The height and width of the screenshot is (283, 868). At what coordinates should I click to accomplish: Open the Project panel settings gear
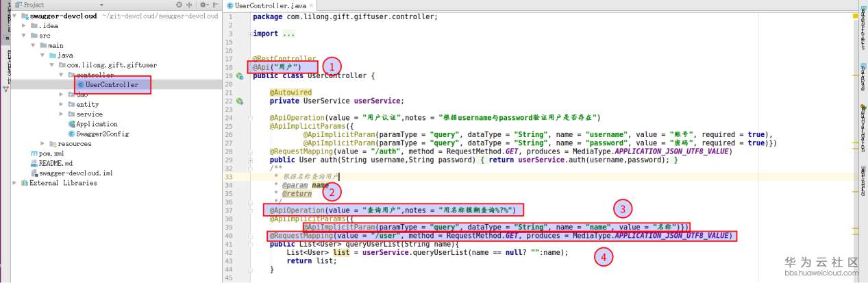[x=203, y=5]
